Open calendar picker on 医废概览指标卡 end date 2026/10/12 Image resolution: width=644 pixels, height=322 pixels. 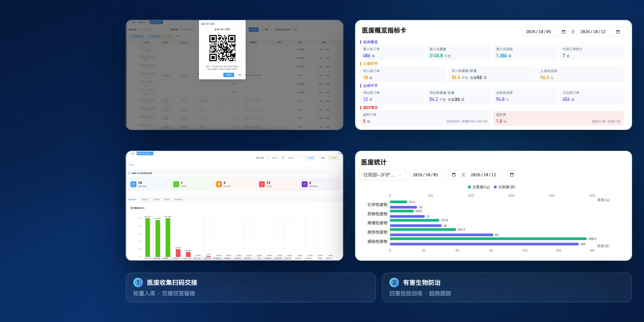pos(618,32)
